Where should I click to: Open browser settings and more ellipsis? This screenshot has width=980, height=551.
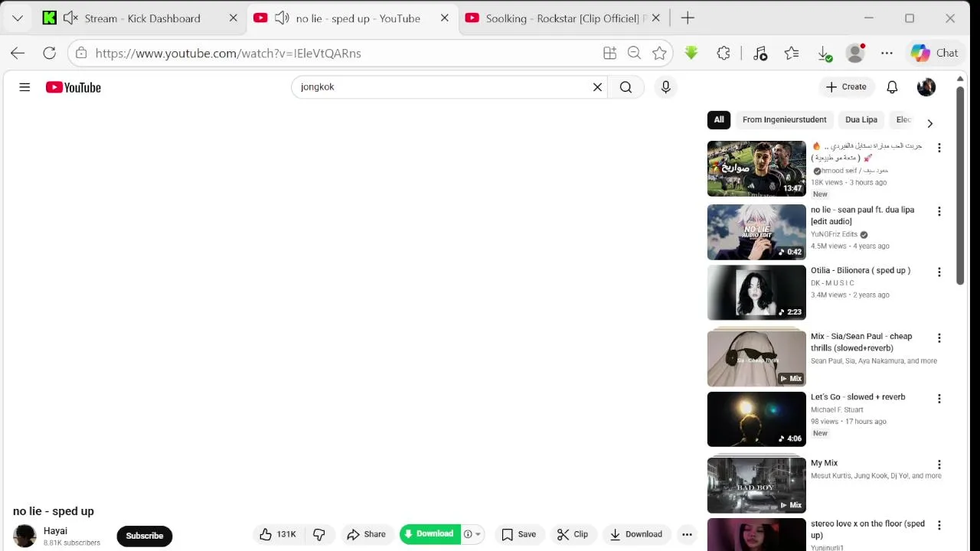click(887, 53)
